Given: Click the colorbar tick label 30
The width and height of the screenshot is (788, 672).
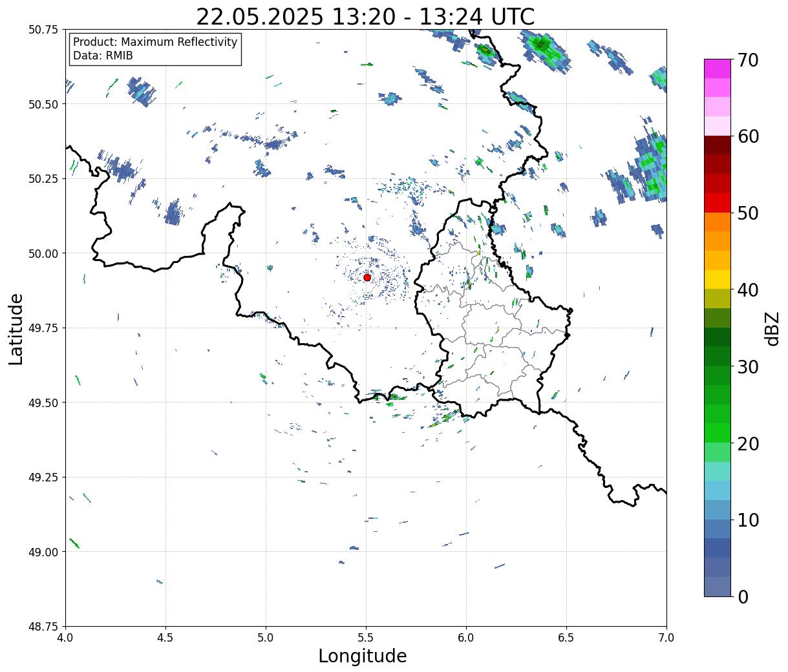Looking at the screenshot, I should pyautogui.click(x=748, y=367).
